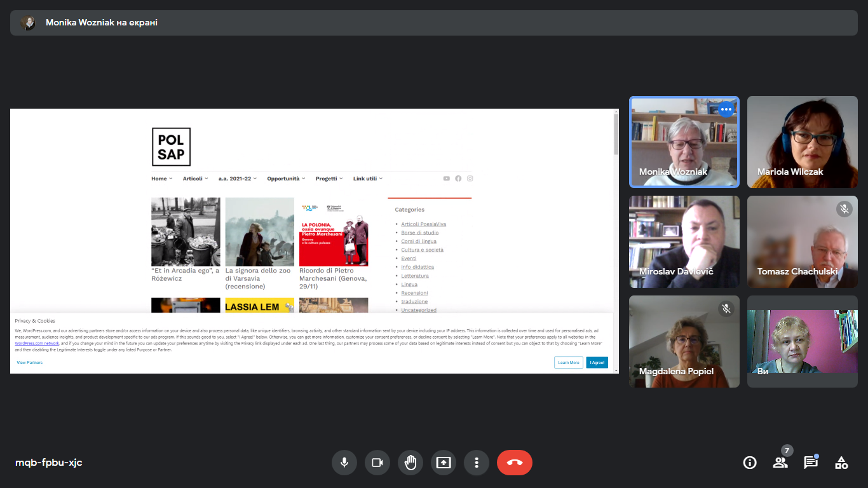Image resolution: width=868 pixels, height=488 pixels.
Task: Select Mariola Wilczak's video tile
Action: point(802,142)
